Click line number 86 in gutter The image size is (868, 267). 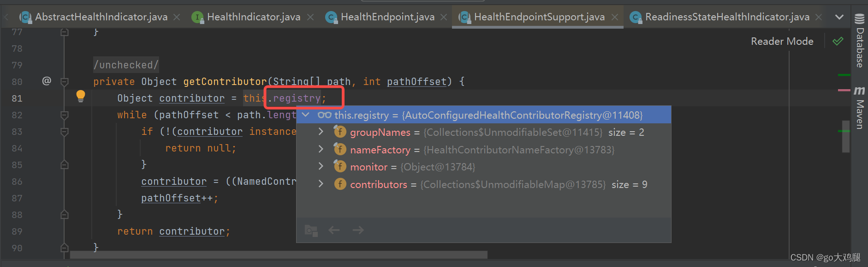click(x=17, y=182)
